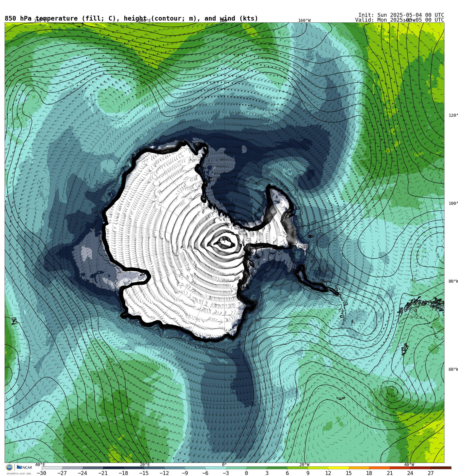Pick the mint −3 to 0 colorbar swatch
The image size is (458, 476).
click(x=236, y=468)
